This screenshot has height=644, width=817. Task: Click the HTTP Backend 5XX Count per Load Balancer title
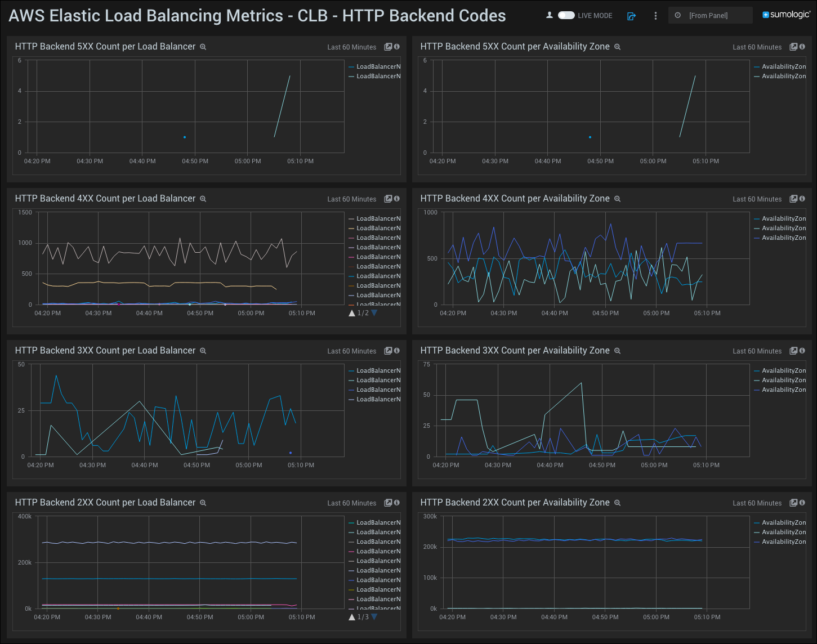105,46
